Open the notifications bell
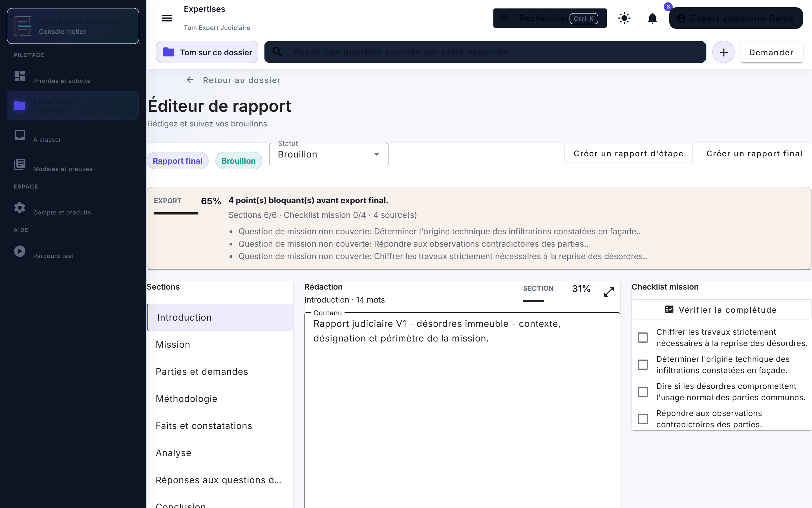 click(652, 18)
